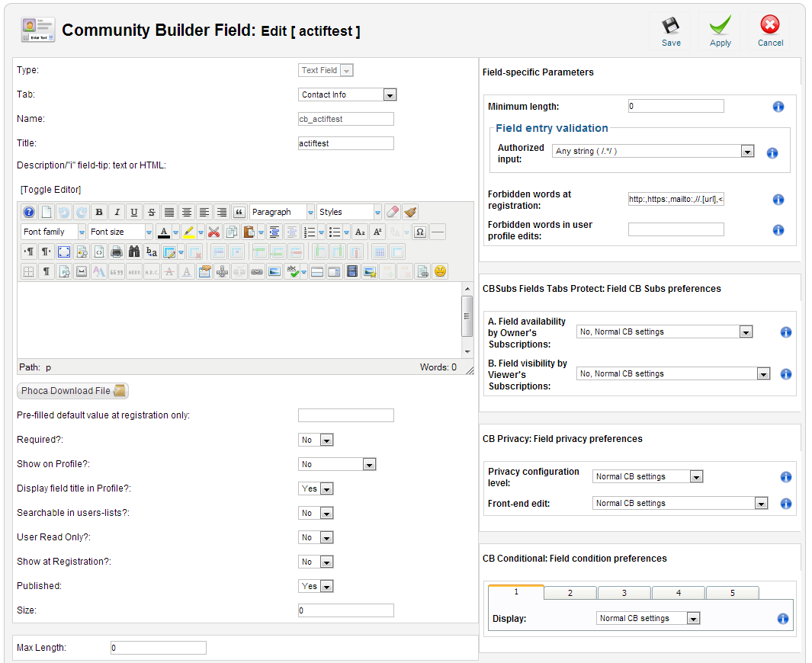
Task: Select conditional tab 2
Action: coord(570,593)
